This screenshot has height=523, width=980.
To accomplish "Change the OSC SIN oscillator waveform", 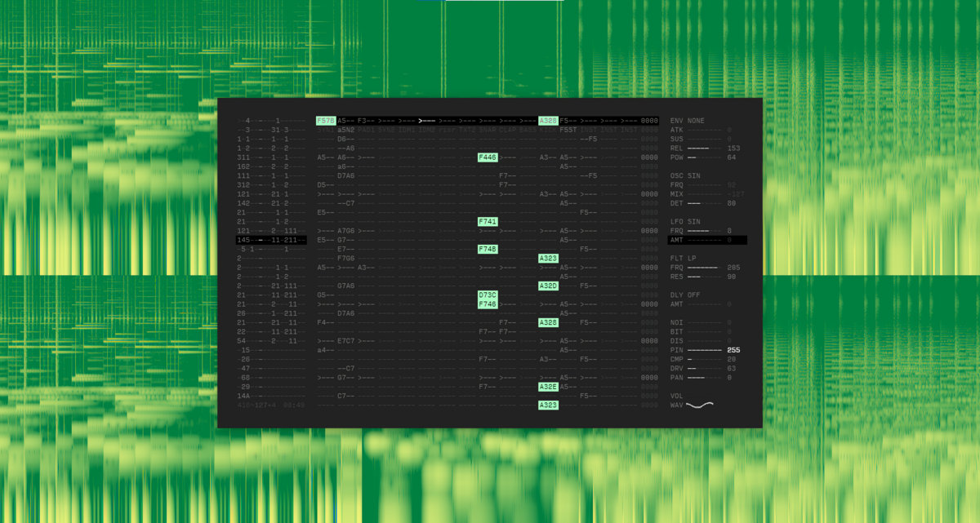I will click(692, 175).
